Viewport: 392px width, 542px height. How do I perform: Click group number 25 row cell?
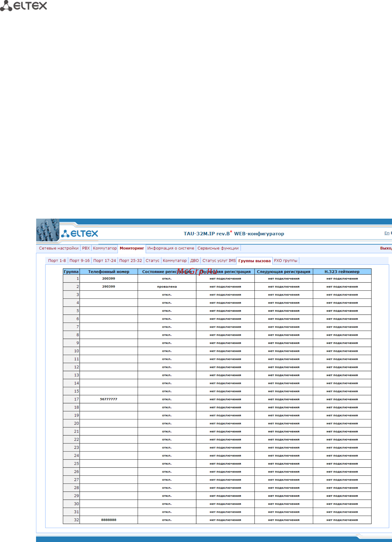click(71, 463)
